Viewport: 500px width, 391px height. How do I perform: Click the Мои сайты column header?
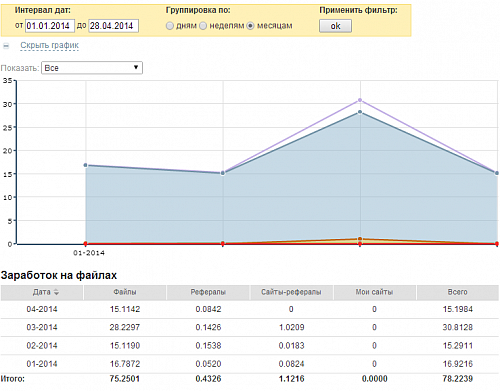374,292
